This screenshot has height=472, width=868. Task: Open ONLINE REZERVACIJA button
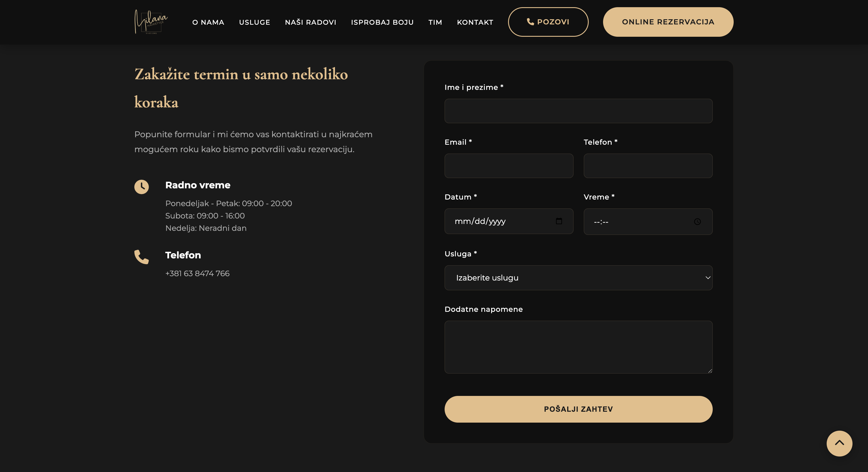coord(668,22)
